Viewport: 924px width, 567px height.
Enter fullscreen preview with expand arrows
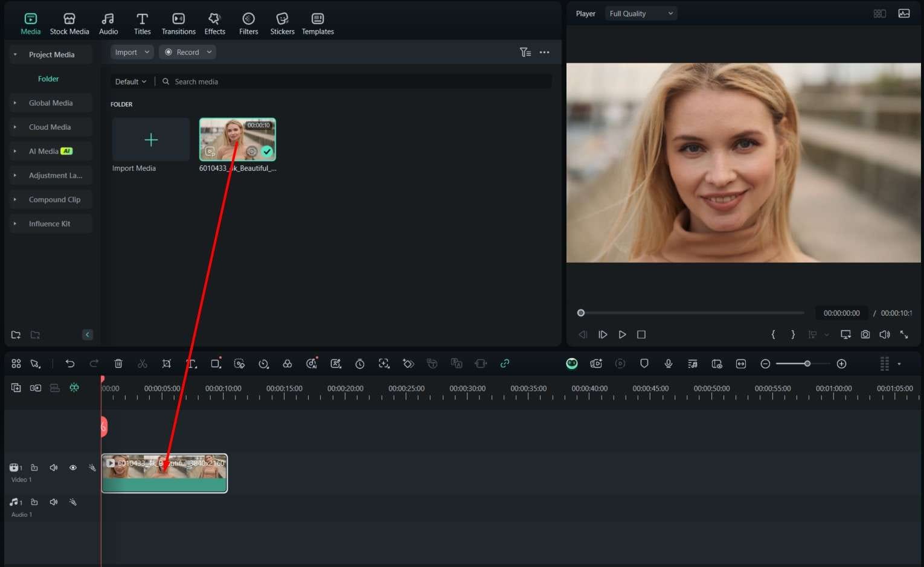(x=904, y=335)
